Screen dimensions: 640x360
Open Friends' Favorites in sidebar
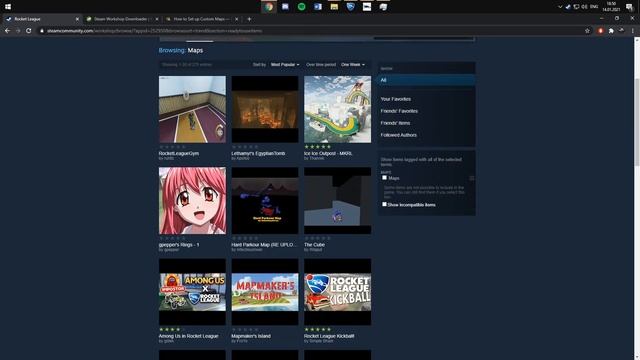(399, 111)
